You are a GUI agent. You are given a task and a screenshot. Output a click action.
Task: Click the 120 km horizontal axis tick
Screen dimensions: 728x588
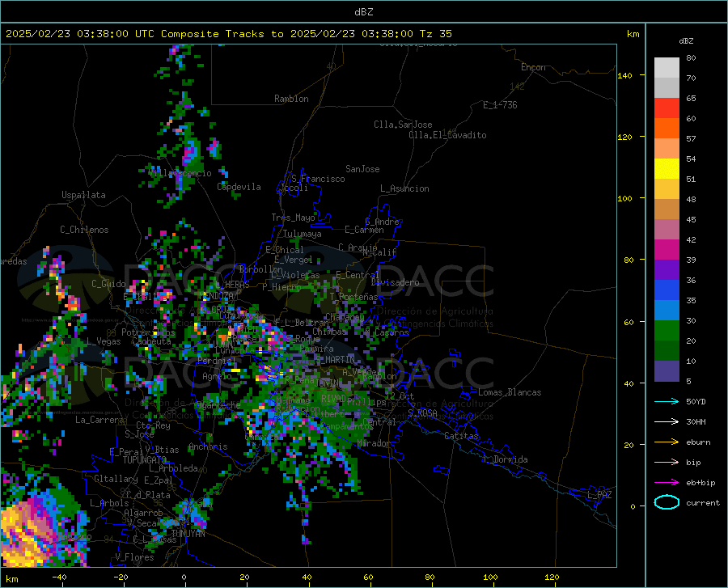[x=552, y=577]
